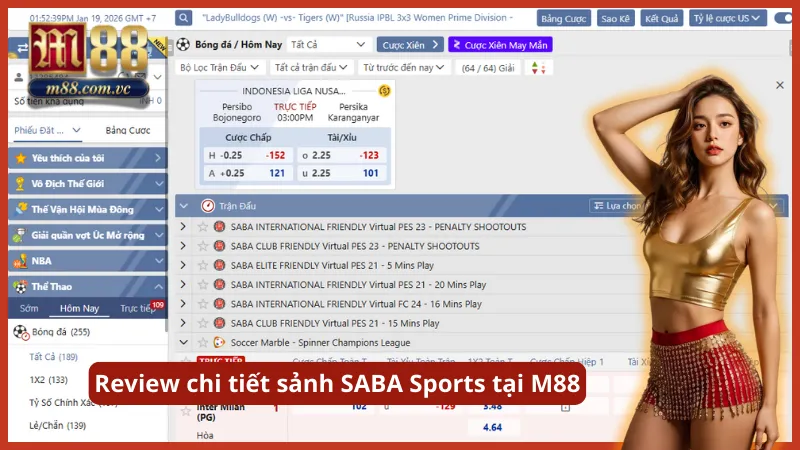Toggle the switch at top right corner
This screenshot has height=450, width=800.
[x=783, y=18]
